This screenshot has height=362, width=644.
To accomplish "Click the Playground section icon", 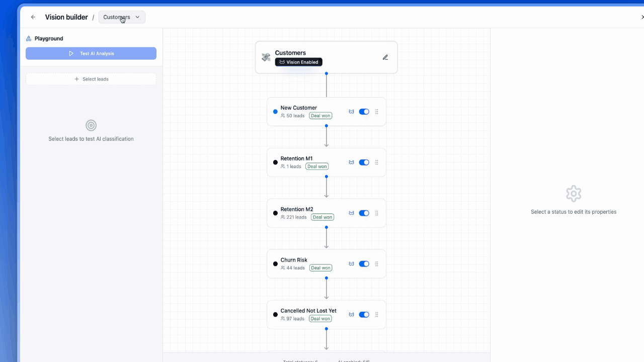I will pos(29,39).
